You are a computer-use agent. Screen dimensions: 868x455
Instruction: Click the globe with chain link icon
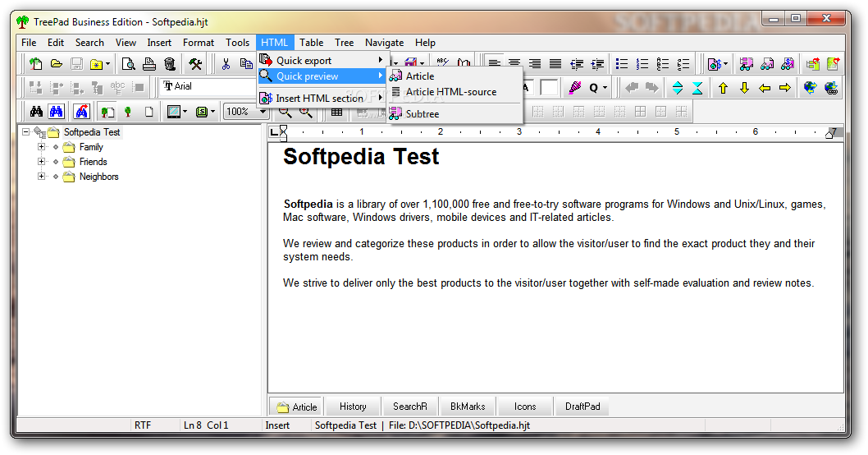[831, 88]
